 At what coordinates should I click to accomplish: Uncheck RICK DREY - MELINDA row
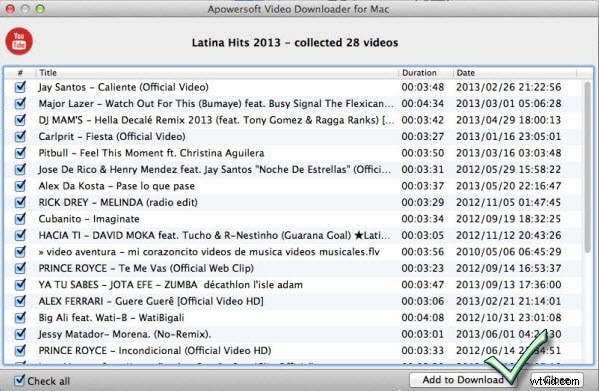click(x=20, y=202)
